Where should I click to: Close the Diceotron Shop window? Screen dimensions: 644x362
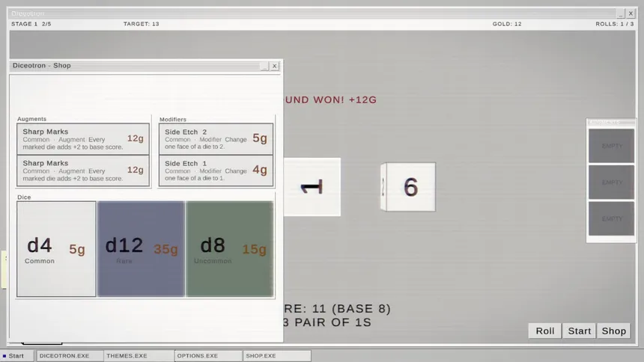click(275, 66)
